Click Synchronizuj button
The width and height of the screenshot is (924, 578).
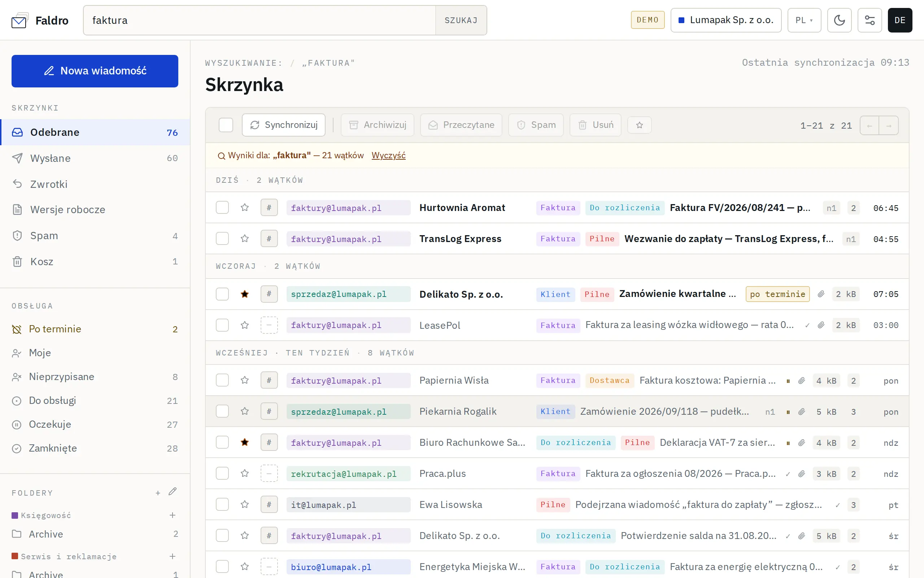(284, 125)
